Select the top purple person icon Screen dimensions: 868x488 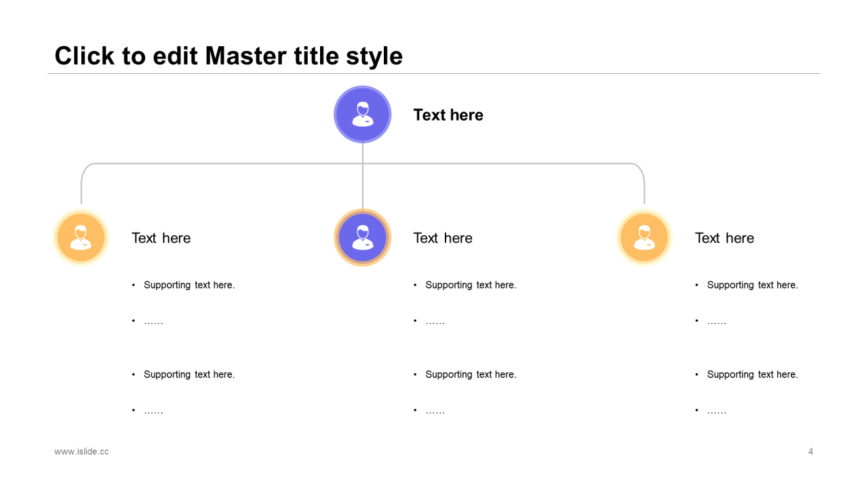[x=362, y=115]
